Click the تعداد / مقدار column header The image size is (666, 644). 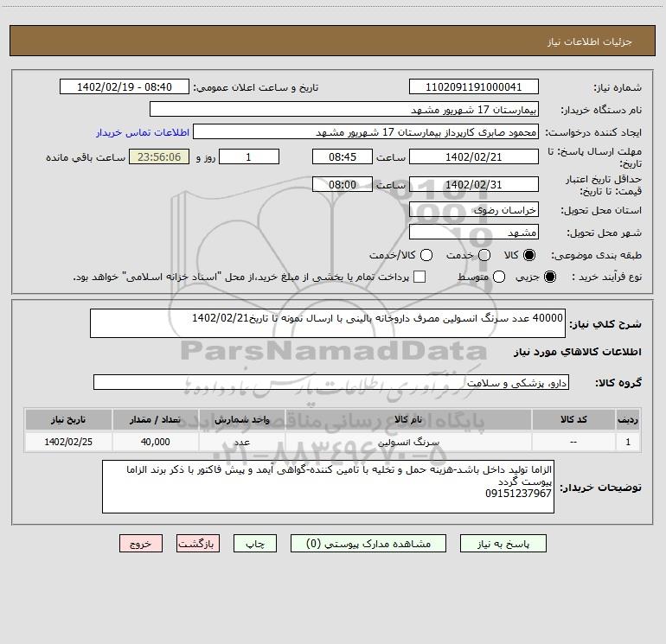click(x=155, y=419)
